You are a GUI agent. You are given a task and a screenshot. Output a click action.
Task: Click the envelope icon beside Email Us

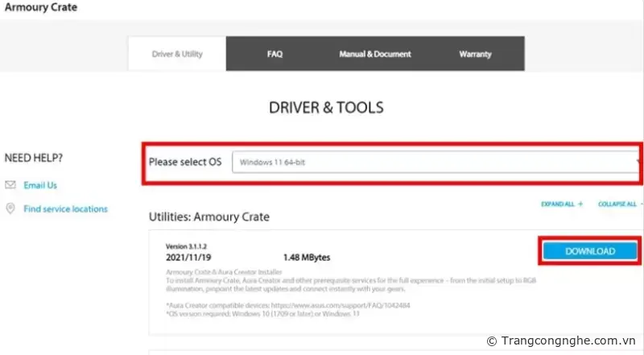click(x=10, y=185)
